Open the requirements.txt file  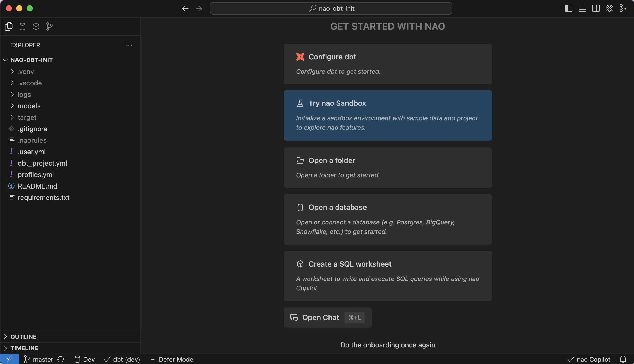tap(70, 198)
